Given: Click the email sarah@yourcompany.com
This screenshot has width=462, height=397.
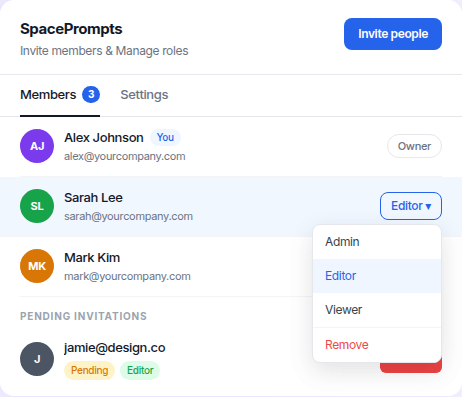Looking at the screenshot, I should 128,216.
